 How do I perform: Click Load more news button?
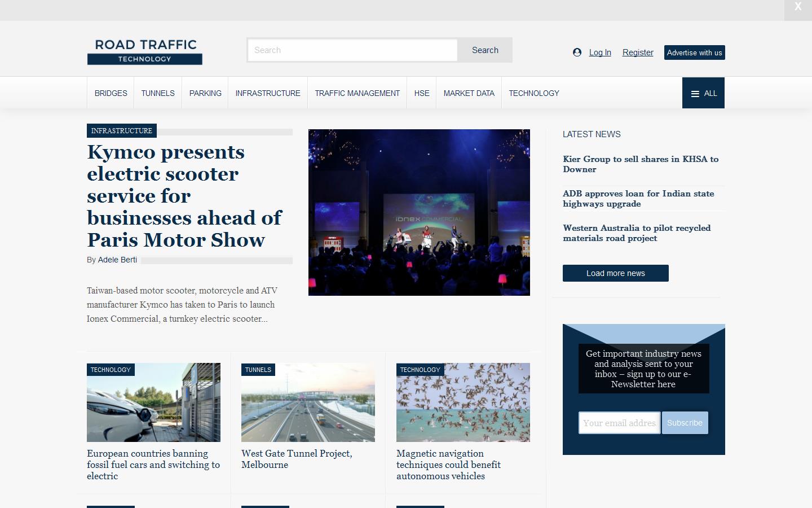pyautogui.click(x=615, y=273)
